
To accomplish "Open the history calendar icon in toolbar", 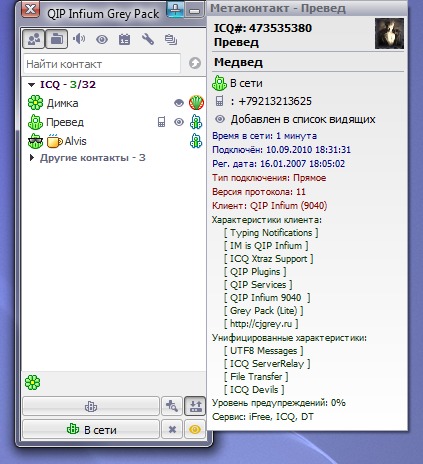I will tap(124, 39).
